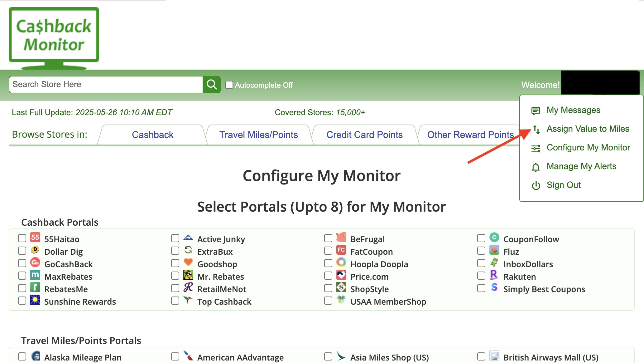This screenshot has width=644, height=363.
Task: Click the BeFrugal pig icon
Action: (341, 238)
